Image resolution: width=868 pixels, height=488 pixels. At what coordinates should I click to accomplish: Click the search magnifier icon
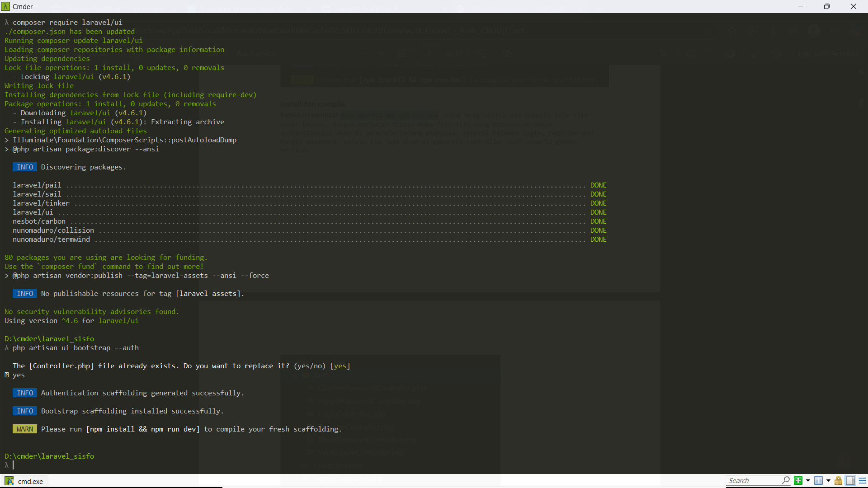pyautogui.click(x=786, y=480)
